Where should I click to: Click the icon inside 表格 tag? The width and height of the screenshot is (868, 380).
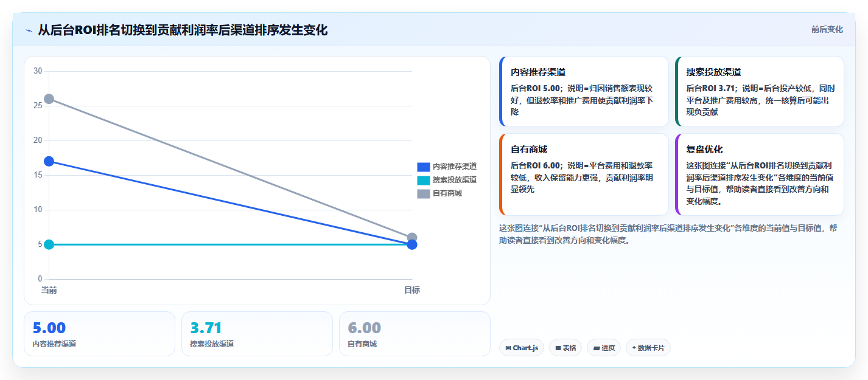pos(558,348)
